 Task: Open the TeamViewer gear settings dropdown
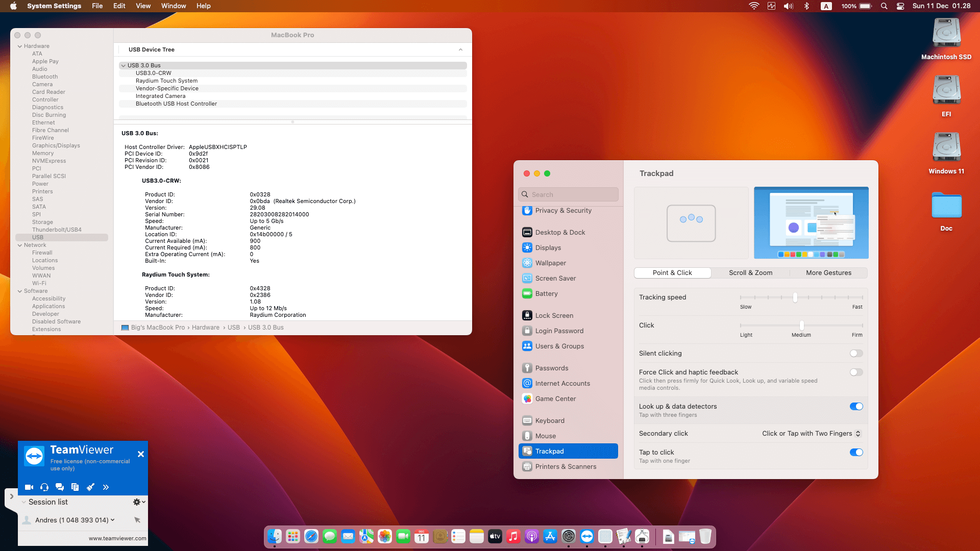point(139,502)
